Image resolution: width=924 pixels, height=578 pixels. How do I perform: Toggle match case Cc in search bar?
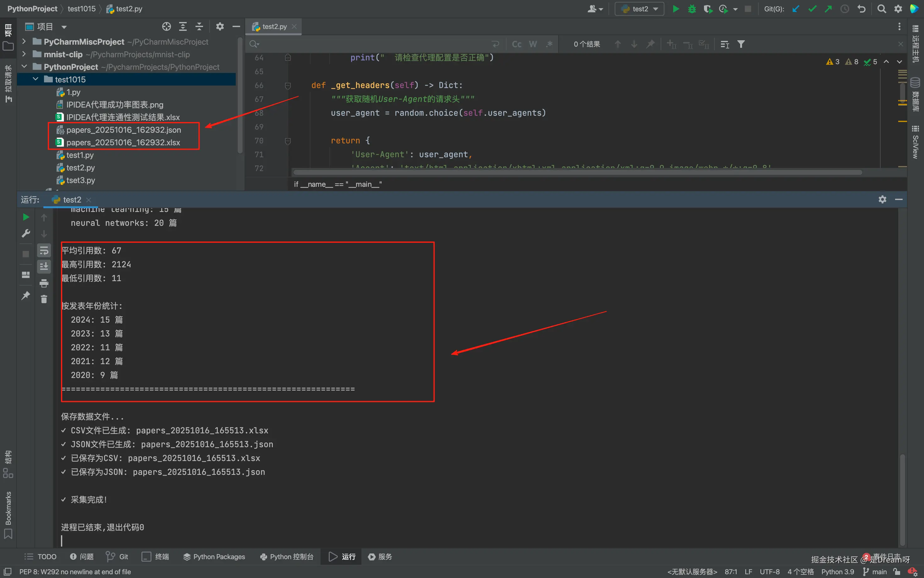coord(516,44)
